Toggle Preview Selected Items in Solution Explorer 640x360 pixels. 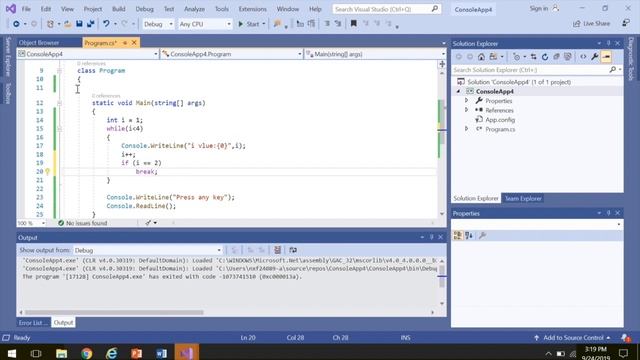606,57
